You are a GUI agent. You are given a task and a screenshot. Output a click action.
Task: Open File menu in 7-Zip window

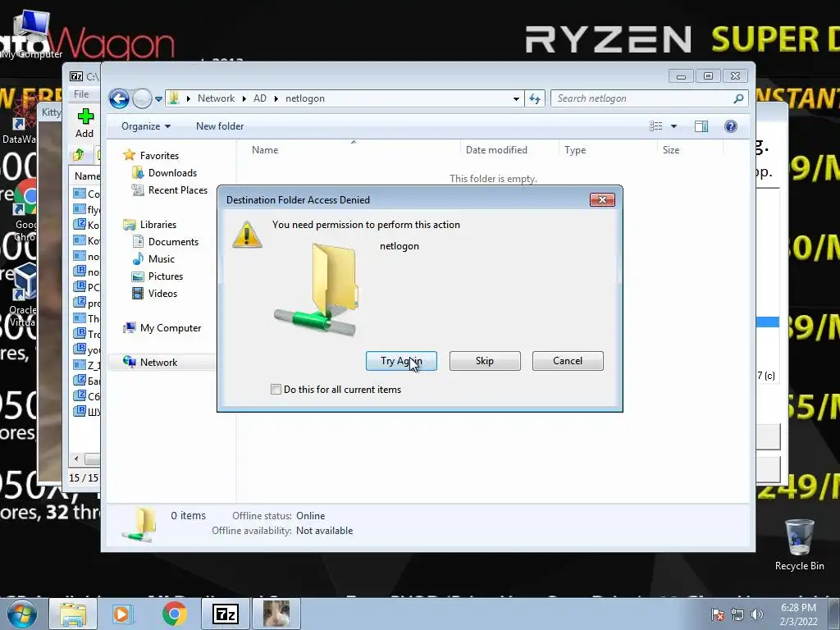[x=81, y=94]
